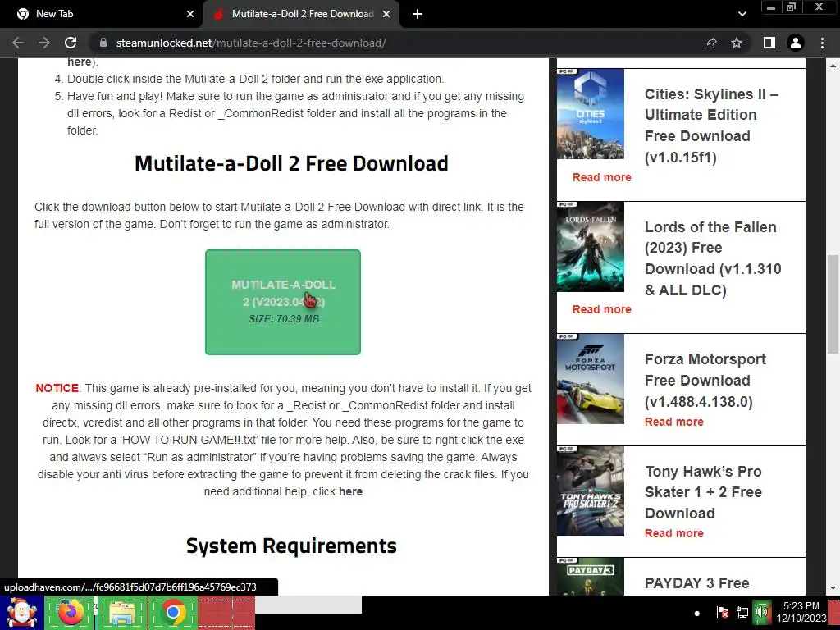Open File Explorer from the taskbar

[121, 613]
